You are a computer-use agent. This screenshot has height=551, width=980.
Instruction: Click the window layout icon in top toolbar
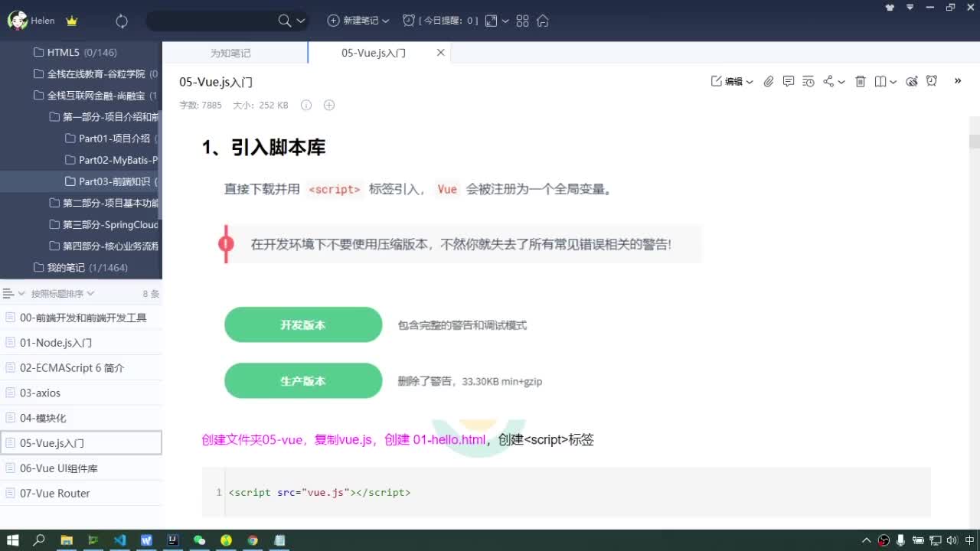click(492, 21)
